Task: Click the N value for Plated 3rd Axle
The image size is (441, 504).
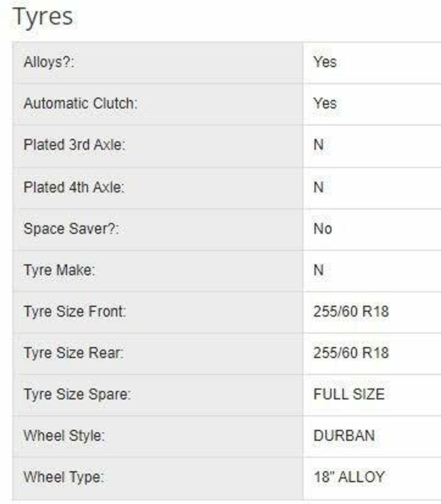Action: (x=318, y=144)
